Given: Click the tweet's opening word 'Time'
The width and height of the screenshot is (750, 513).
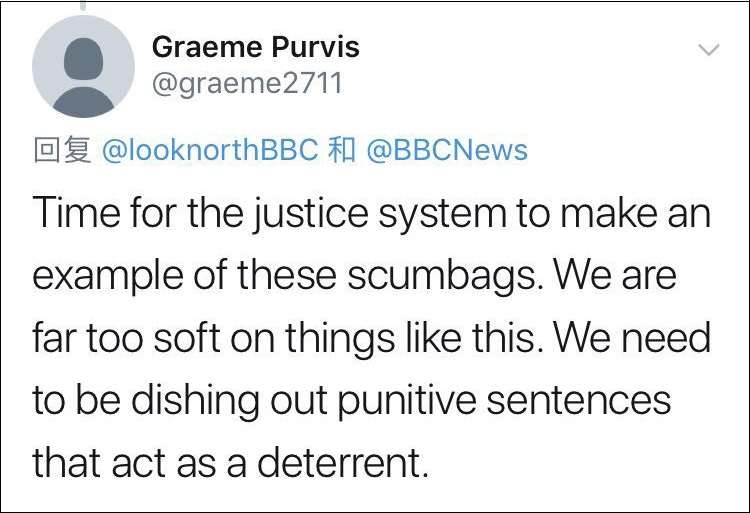Looking at the screenshot, I should coord(73,213).
